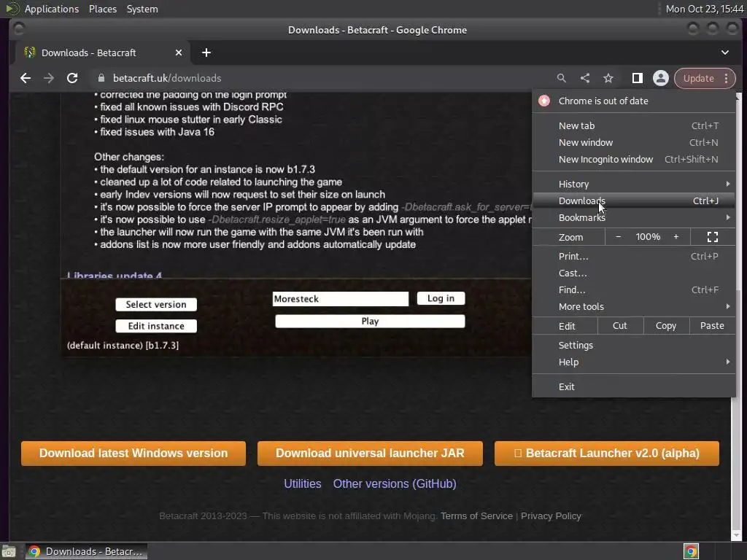Image resolution: width=747 pixels, height=560 pixels.
Task: Open the Terms of Service link
Action: pos(476,516)
